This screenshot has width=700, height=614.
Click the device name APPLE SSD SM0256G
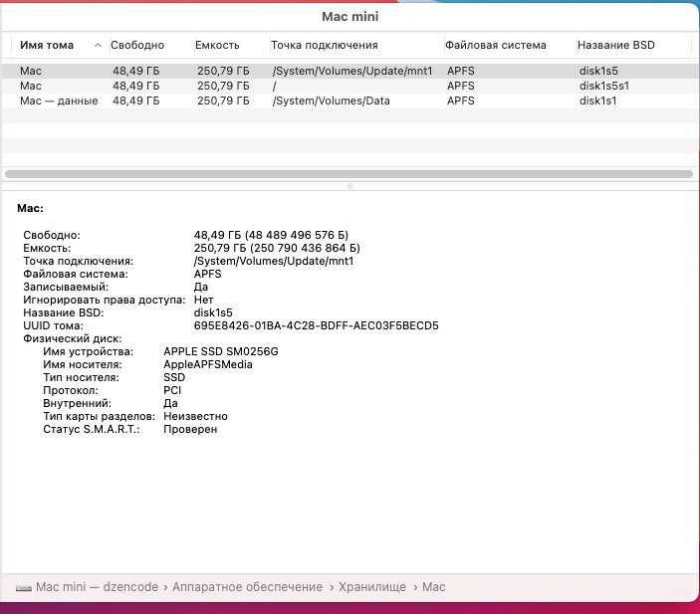(x=221, y=351)
